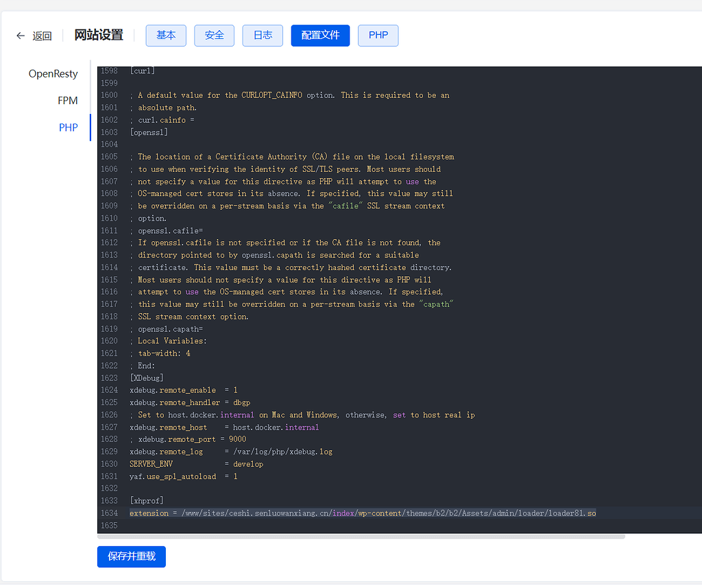The width and height of the screenshot is (702, 588).
Task: Select the 配置文件 tab
Action: pos(320,36)
